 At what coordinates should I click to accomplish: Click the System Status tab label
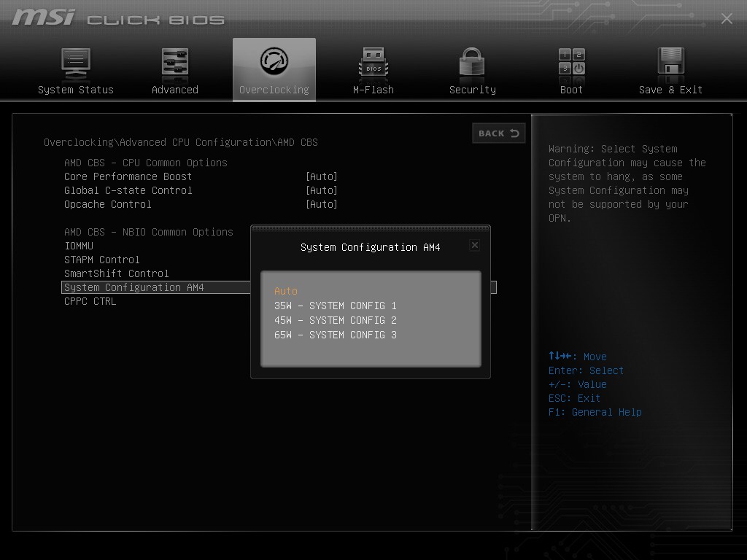76,90
